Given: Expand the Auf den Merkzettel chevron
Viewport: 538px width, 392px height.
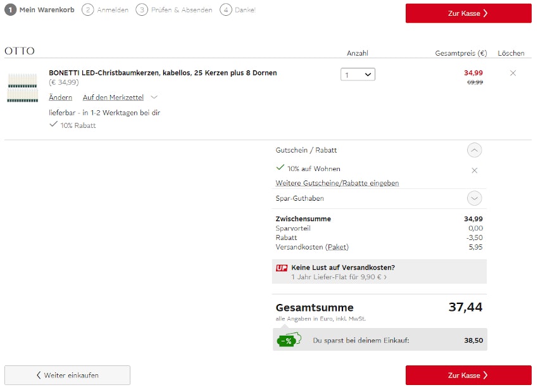Looking at the screenshot, I should tap(154, 98).
